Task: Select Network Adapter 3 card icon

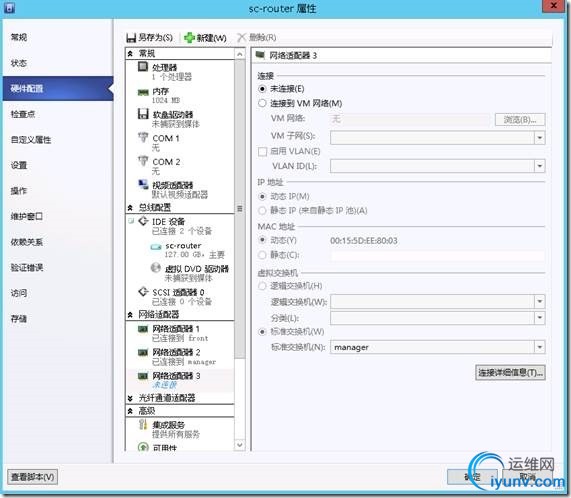Action: coord(143,376)
